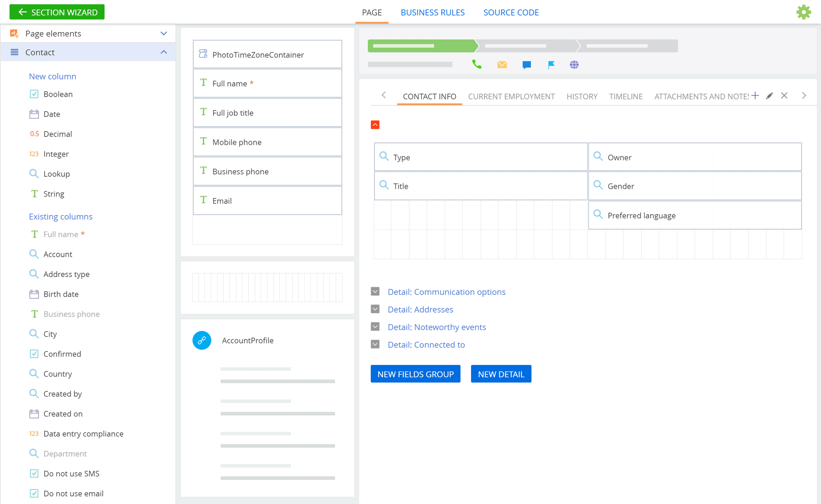Select the phone icon in communication panel

click(477, 64)
